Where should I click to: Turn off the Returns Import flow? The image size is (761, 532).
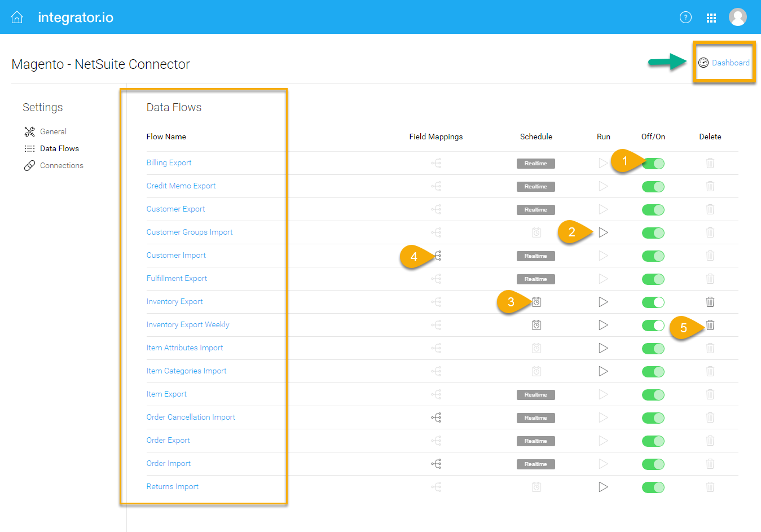pos(653,487)
